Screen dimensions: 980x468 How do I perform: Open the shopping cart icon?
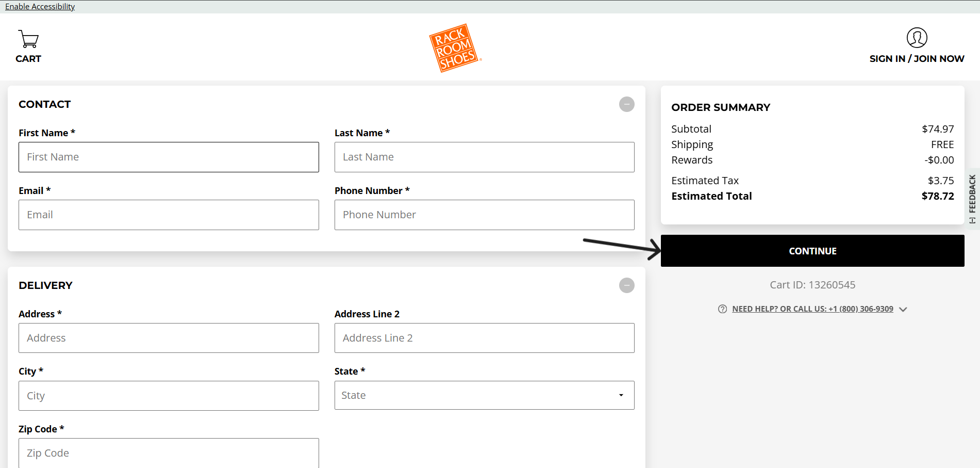[28, 39]
